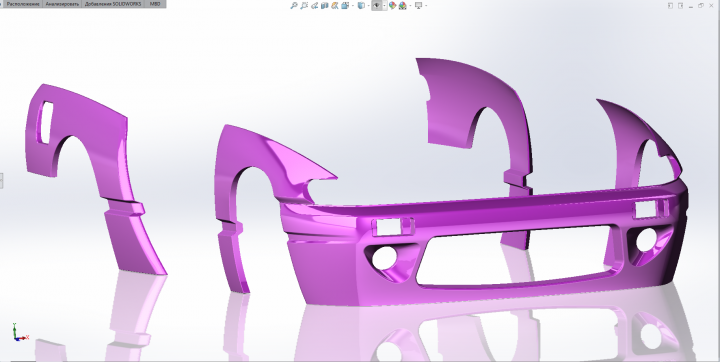Click the Previous View icon
The image size is (720, 362).
pos(315,6)
